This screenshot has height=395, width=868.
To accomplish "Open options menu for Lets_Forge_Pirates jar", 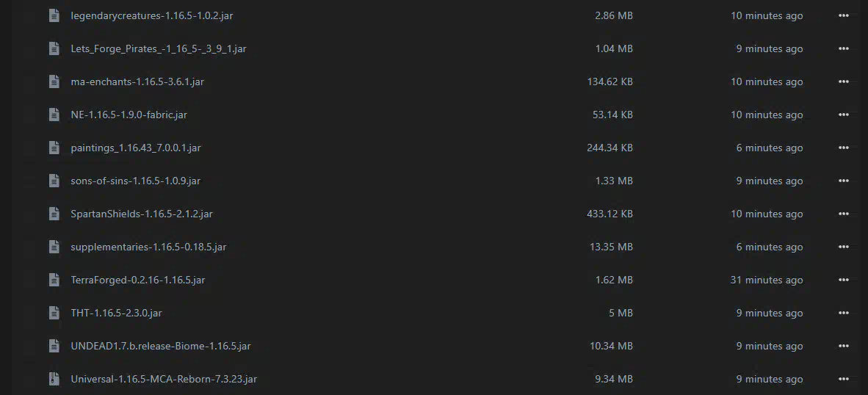I will click(x=843, y=48).
